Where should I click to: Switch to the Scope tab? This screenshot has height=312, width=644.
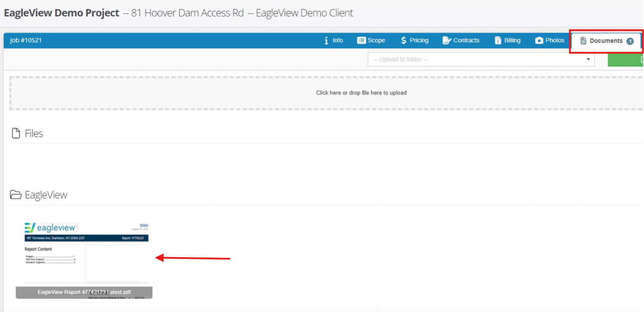click(371, 40)
